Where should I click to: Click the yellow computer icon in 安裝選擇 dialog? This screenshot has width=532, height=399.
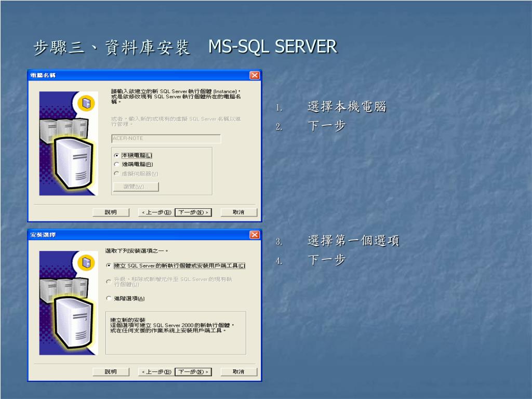(x=86, y=262)
